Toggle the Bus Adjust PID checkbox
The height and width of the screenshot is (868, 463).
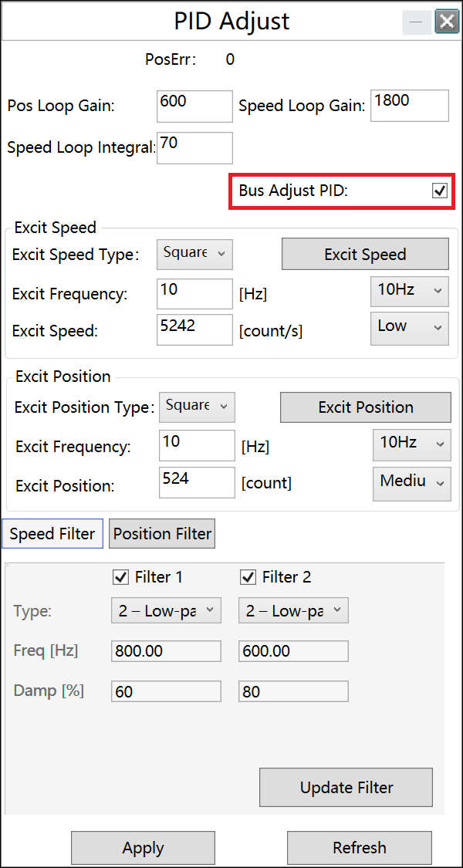click(440, 191)
